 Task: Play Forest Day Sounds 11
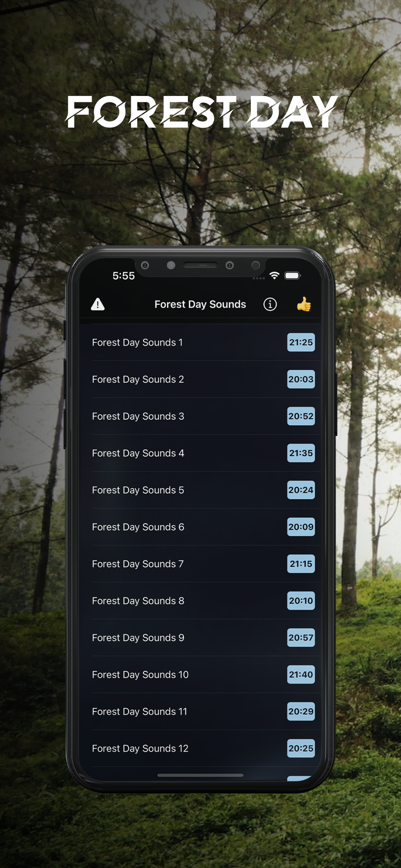pyautogui.click(x=200, y=711)
